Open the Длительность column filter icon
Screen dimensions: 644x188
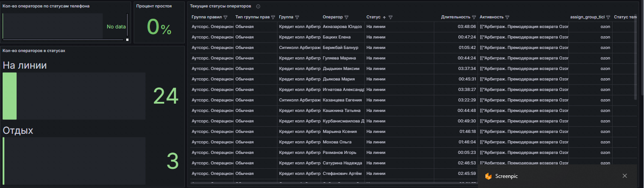tap(474, 17)
